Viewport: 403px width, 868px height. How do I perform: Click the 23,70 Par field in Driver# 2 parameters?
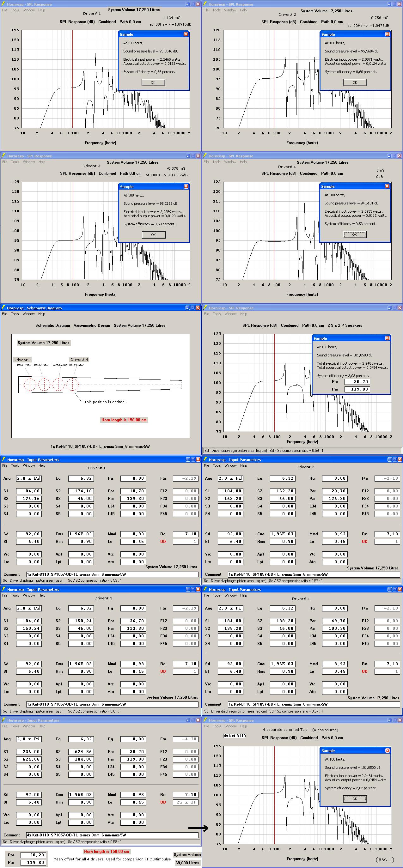[x=335, y=491]
